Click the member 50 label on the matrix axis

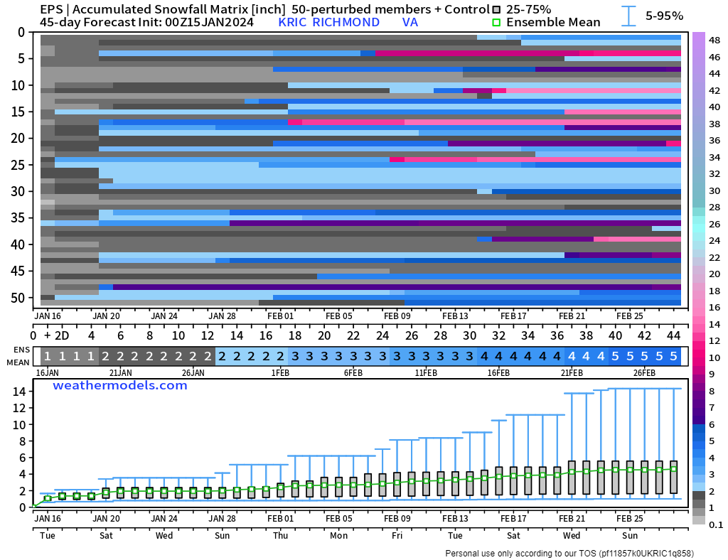(x=18, y=297)
